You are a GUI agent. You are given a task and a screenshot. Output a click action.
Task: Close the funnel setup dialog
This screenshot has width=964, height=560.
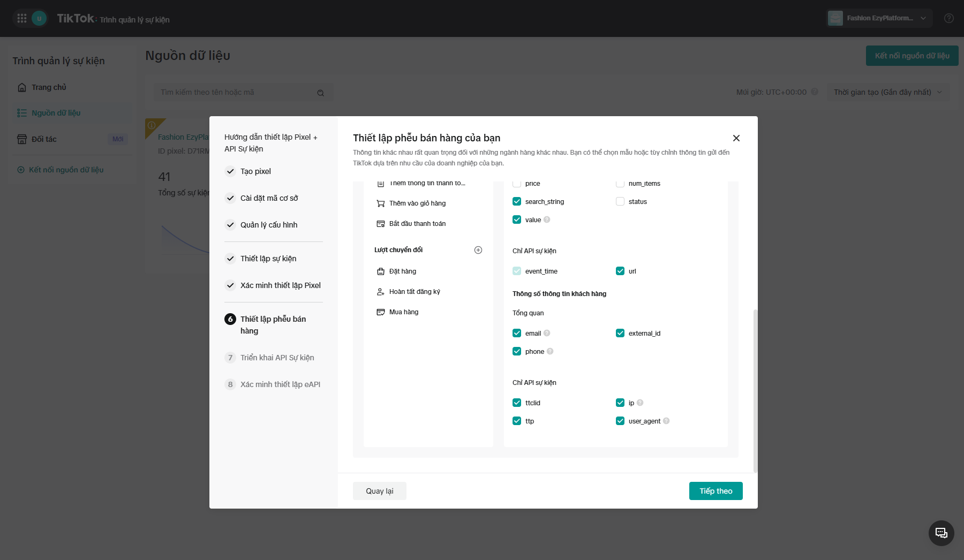736,138
